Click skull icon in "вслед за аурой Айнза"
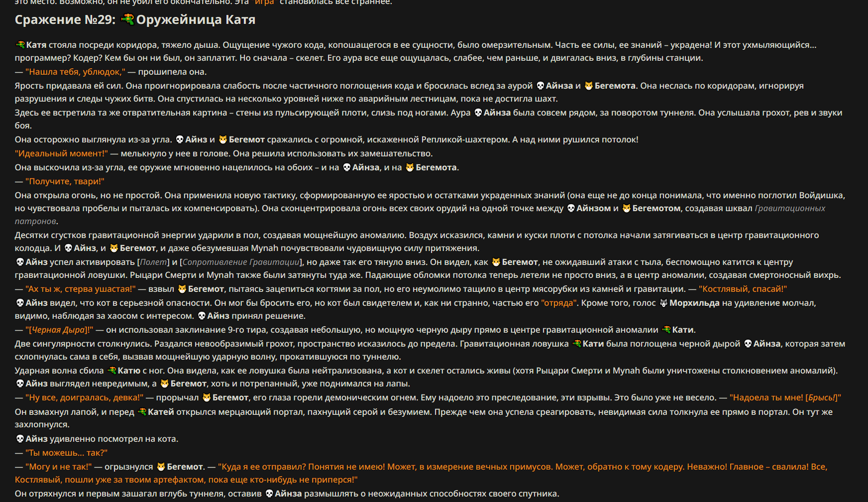The image size is (868, 502). (x=540, y=86)
